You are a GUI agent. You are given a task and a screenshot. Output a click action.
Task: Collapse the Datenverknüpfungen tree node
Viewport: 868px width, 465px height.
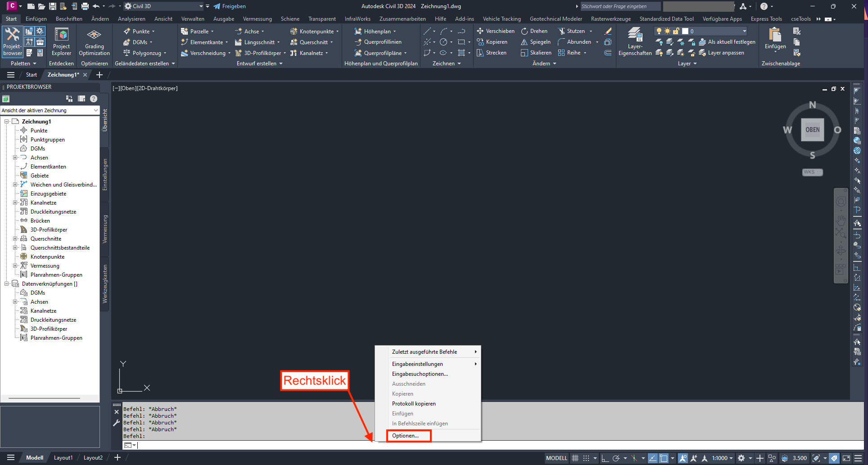(7, 284)
